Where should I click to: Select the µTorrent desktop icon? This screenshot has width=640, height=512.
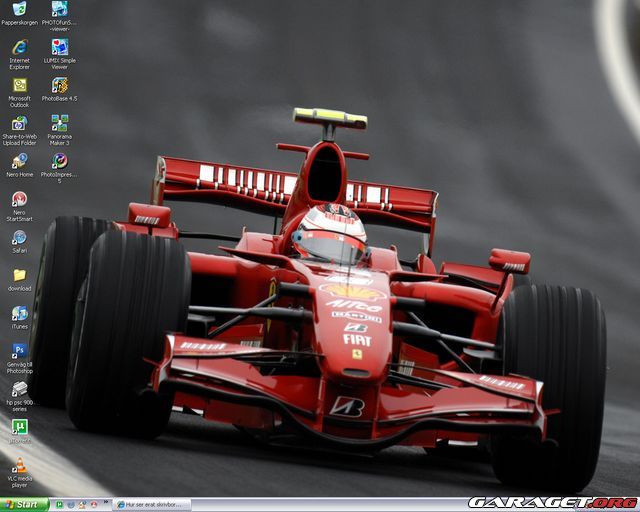pyautogui.click(x=19, y=427)
